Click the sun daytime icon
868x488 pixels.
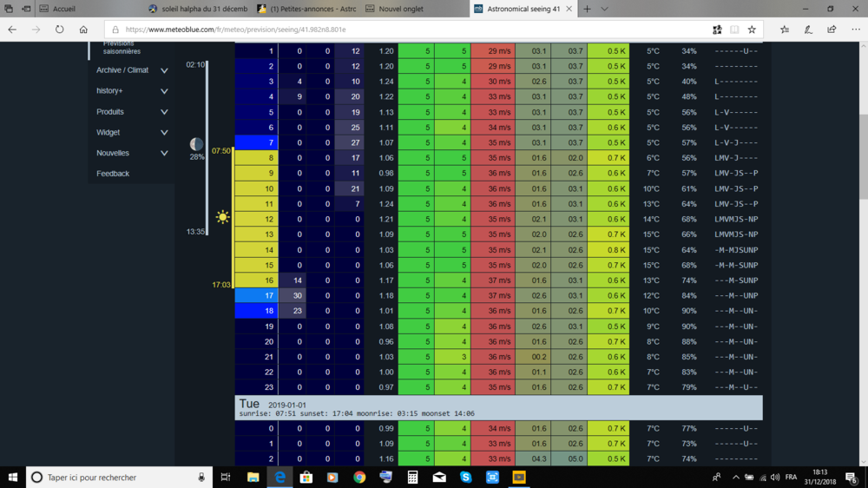click(222, 217)
